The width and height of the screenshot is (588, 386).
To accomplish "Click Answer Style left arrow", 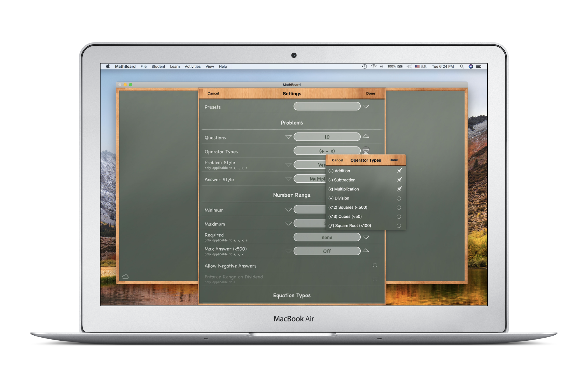I will click(x=288, y=179).
